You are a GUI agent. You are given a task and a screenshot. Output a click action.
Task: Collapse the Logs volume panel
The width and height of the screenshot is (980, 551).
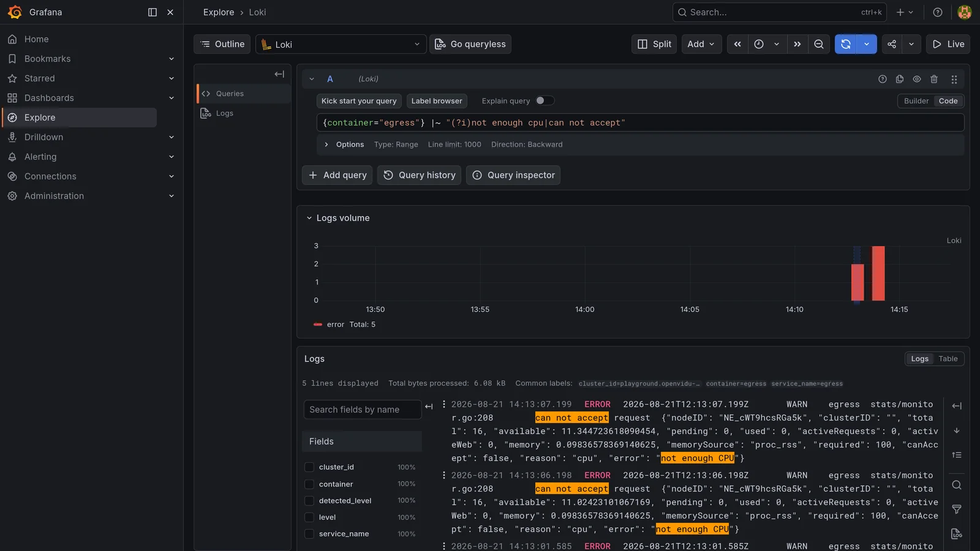pos(309,218)
